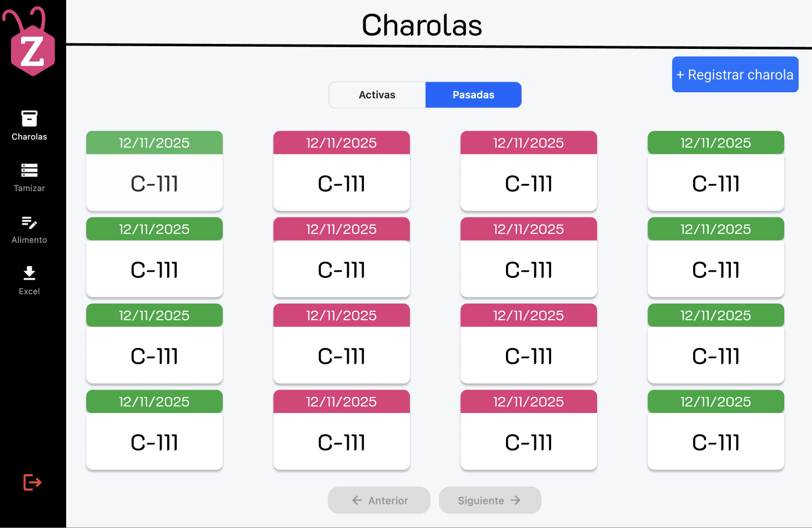Image resolution: width=812 pixels, height=528 pixels.
Task: Select the Alimento edit-list icon
Action: pyautogui.click(x=29, y=222)
